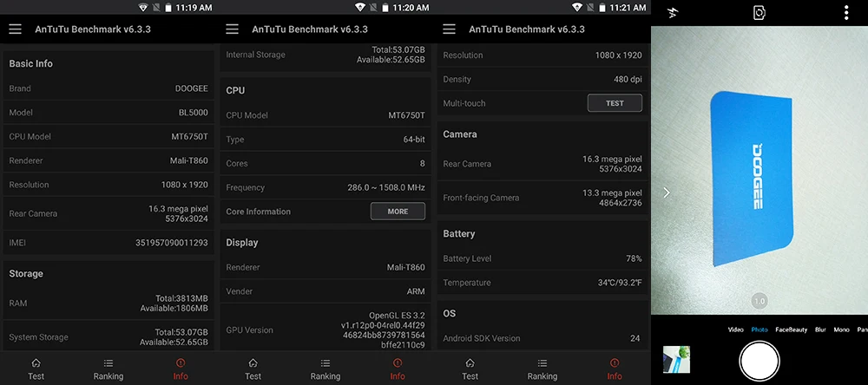Open hamburger menu in first AnTuTu screen
The image size is (868, 385).
point(15,29)
